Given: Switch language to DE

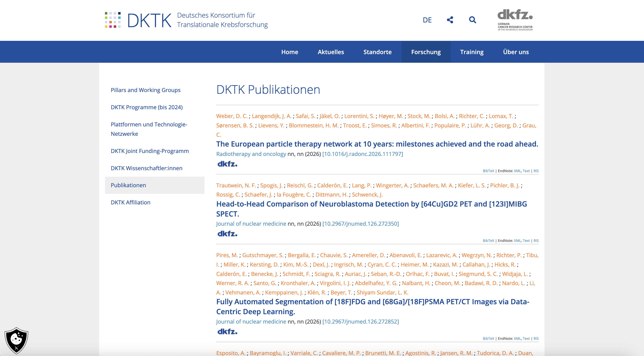Looking at the screenshot, I should (427, 20).
